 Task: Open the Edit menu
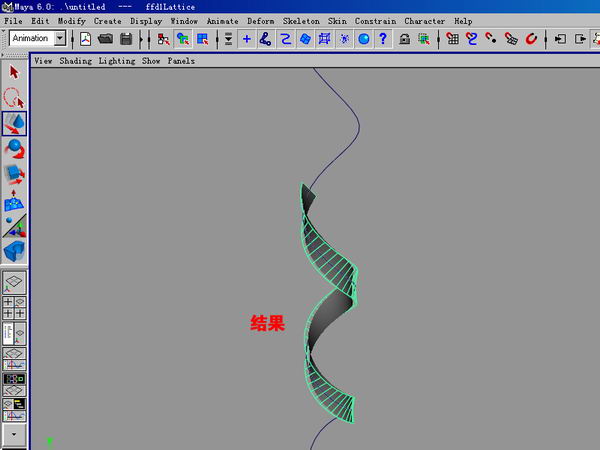pos(40,21)
